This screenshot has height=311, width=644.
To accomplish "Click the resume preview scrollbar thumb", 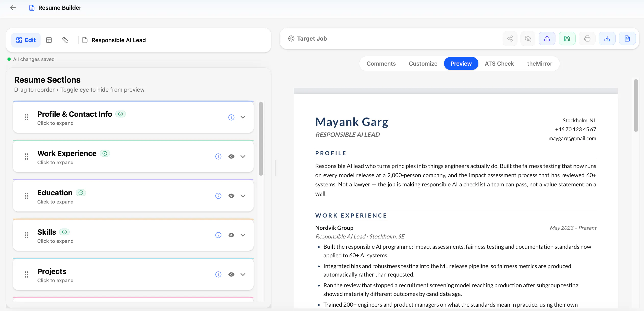I will click(636, 105).
